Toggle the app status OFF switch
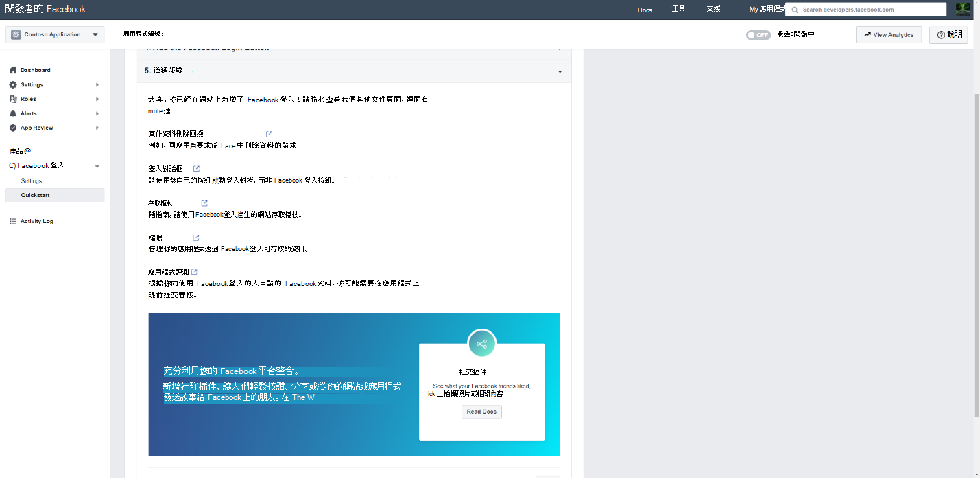This screenshot has width=980, height=479. click(758, 35)
